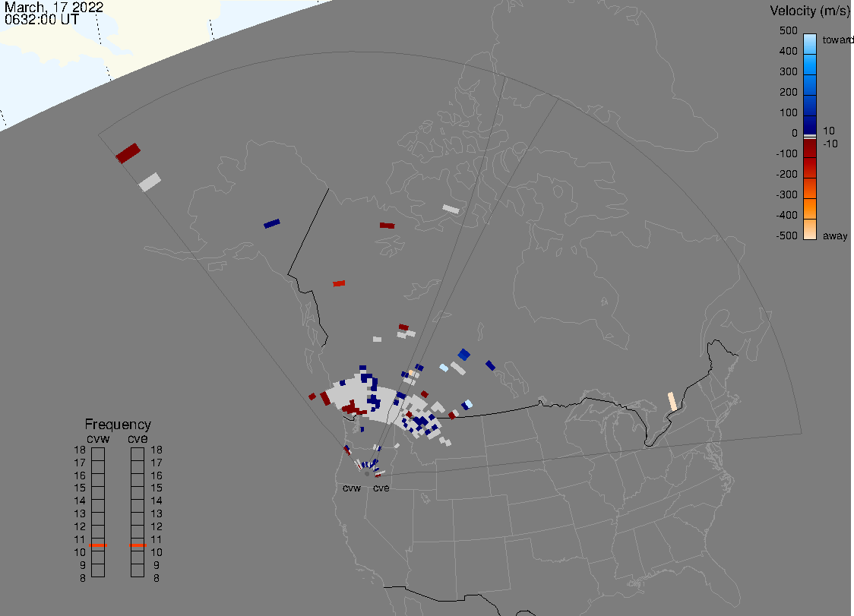Click the dark red -100 colorbar segment
Screen dimensions: 854x616
(x=810, y=149)
